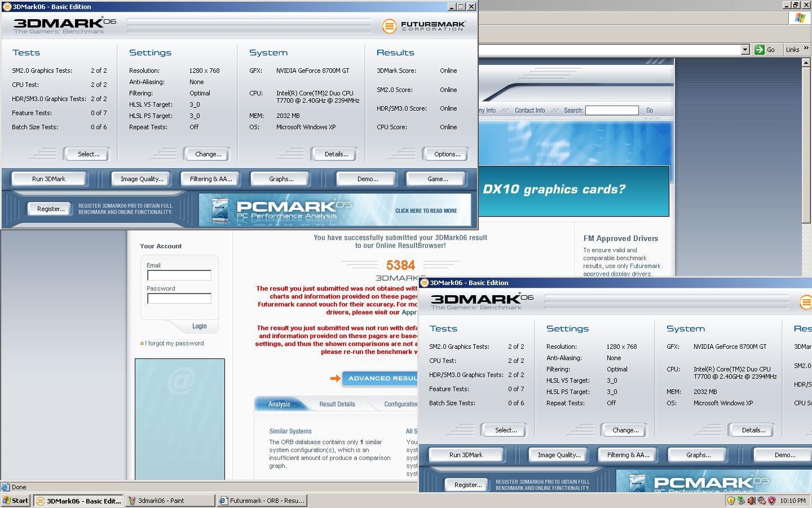Viewport: 812px width, 508px height.
Task: Click Demo... in lower 3DMark06 window
Action: [x=783, y=455]
